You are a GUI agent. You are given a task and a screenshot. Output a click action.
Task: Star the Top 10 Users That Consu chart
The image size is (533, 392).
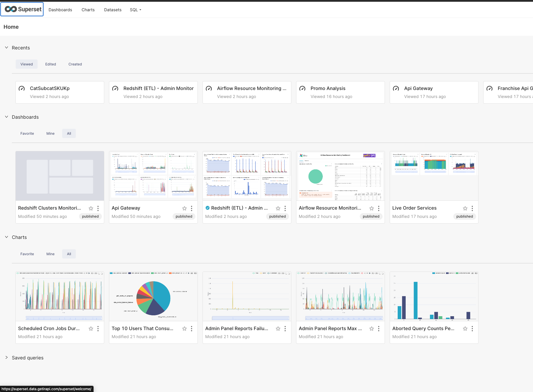click(184, 329)
